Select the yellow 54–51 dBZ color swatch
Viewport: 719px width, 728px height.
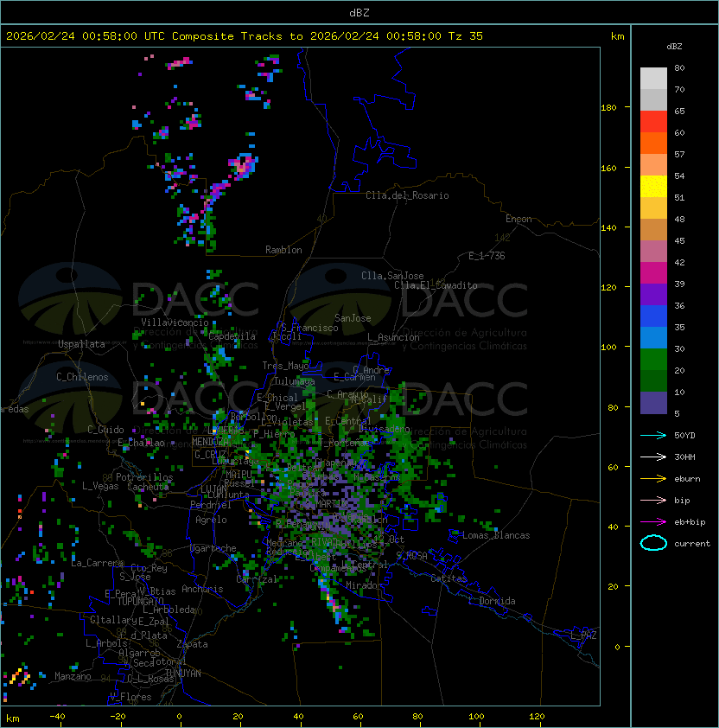pyautogui.click(x=653, y=187)
